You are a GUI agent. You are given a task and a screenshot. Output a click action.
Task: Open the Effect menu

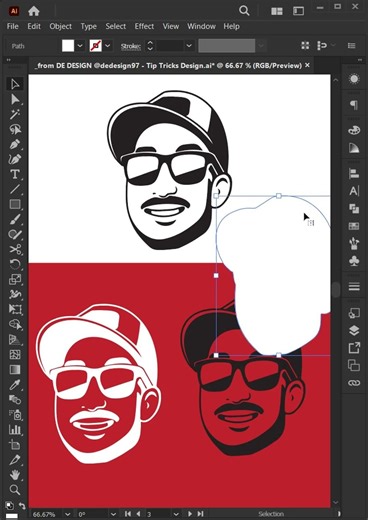point(144,26)
